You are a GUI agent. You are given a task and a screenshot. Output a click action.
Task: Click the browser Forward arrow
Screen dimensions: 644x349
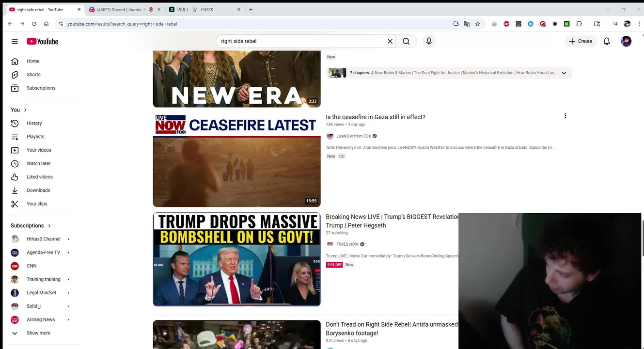pos(22,24)
